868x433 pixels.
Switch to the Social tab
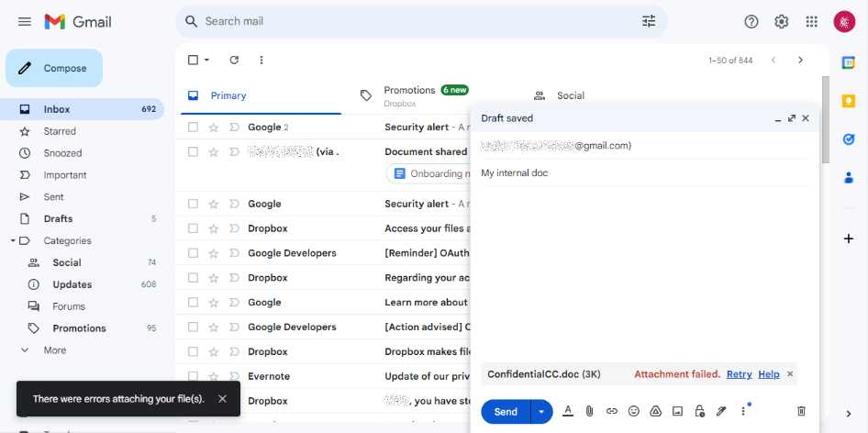pyautogui.click(x=609, y=95)
